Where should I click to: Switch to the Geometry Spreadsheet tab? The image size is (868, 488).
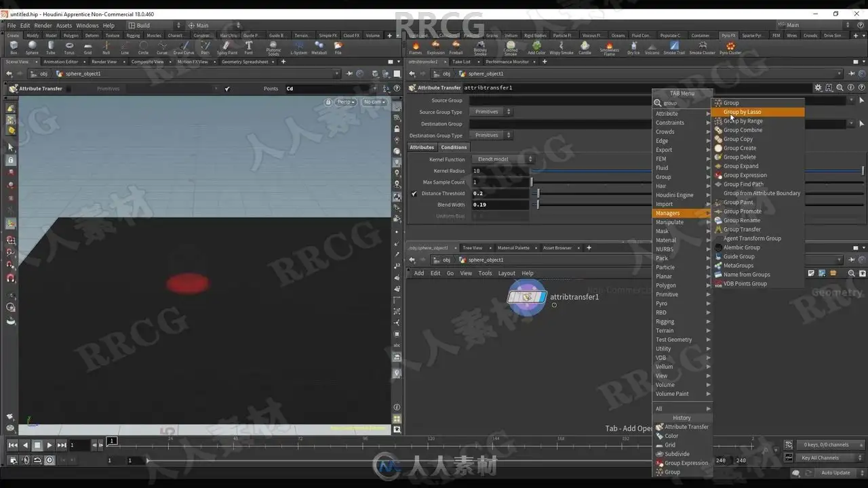click(245, 62)
